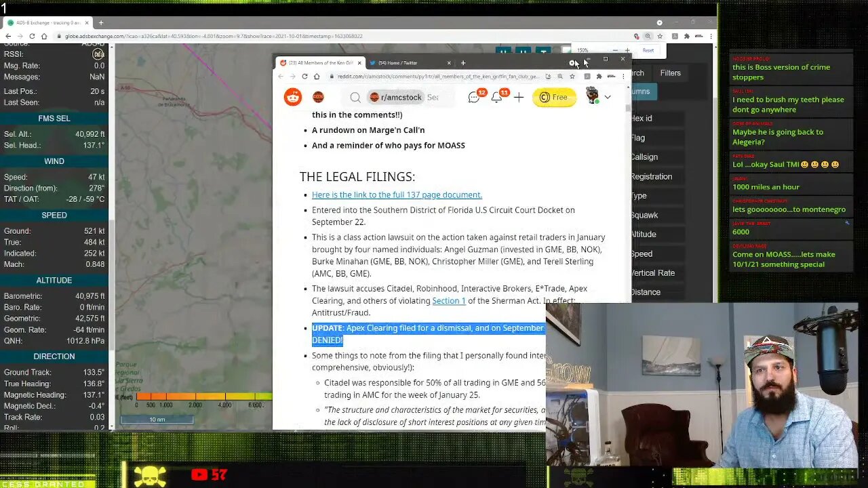
Task: Reset the browser zoom level
Action: [648, 50]
